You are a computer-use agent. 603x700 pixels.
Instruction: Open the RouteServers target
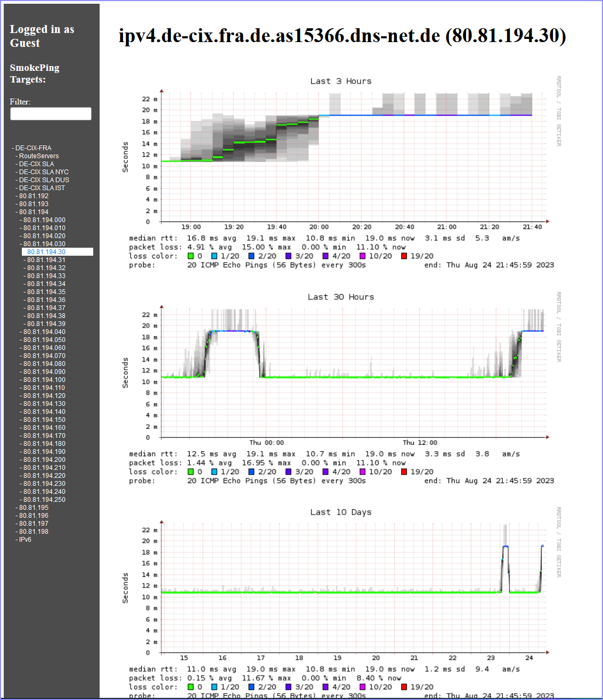click(39, 156)
